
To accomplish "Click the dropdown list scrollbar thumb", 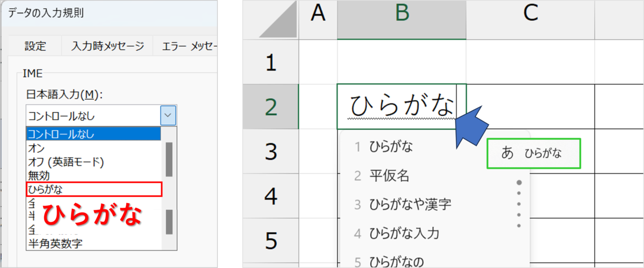I will (x=169, y=159).
